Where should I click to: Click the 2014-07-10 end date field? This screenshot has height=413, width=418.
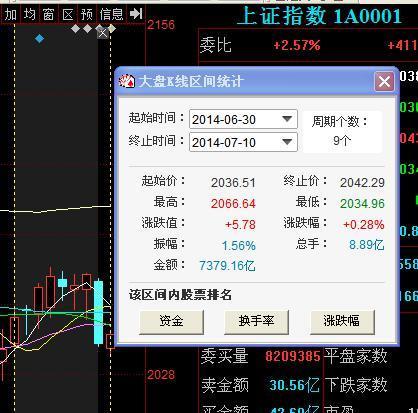[243, 142]
